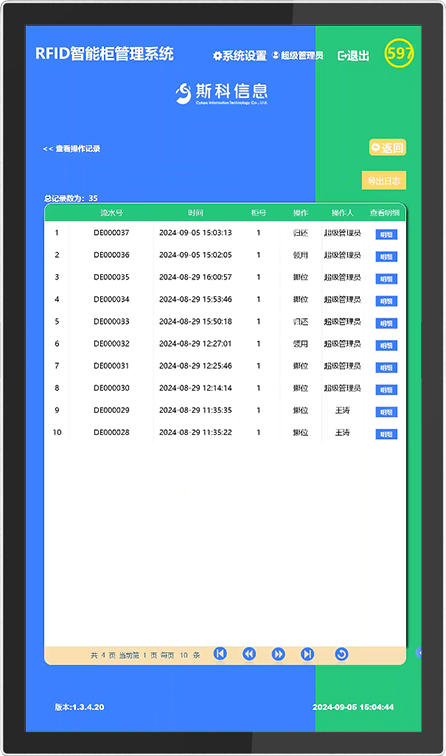Export logs with 导出日志 button
This screenshot has width=446, height=756.
[x=384, y=180]
